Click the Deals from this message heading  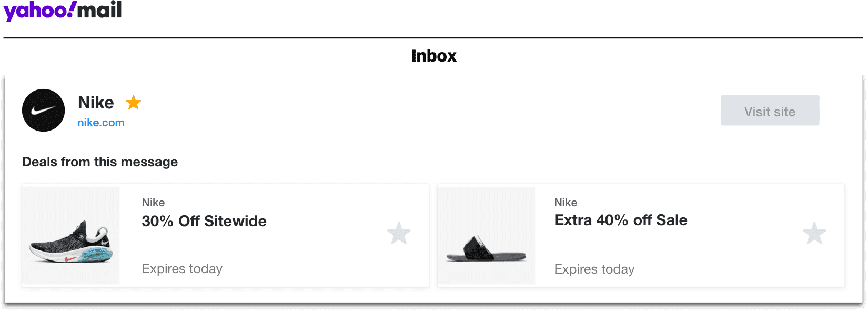click(x=100, y=162)
